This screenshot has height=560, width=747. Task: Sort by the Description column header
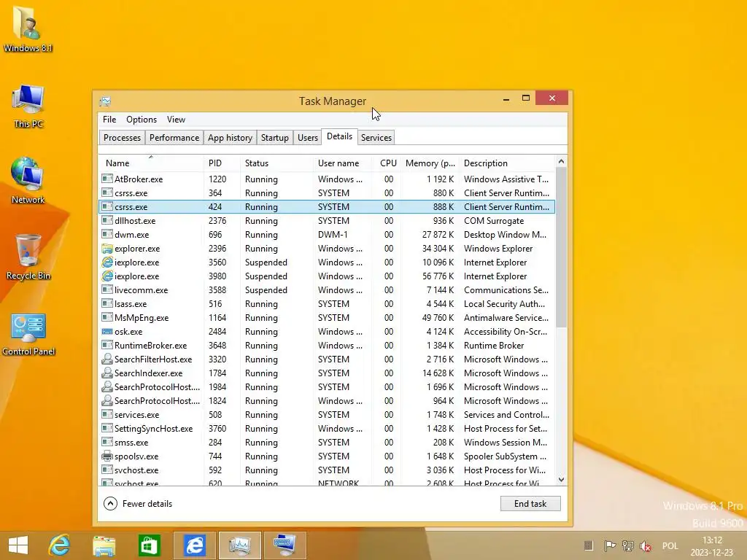pyautogui.click(x=508, y=163)
